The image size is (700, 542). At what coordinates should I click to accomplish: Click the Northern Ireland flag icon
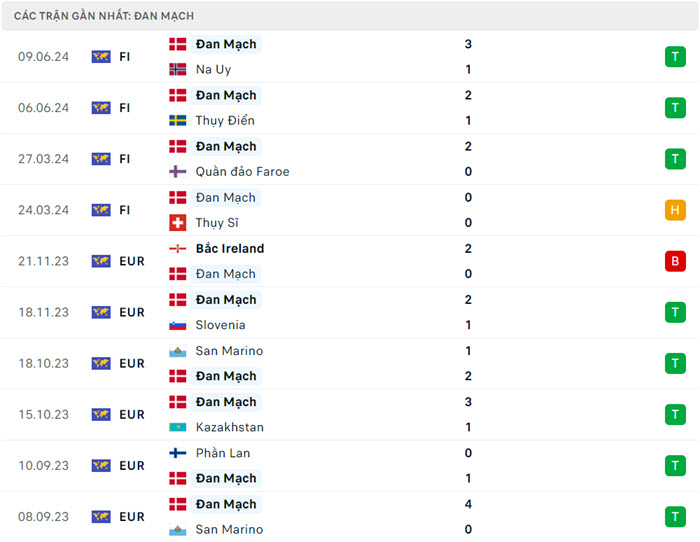[178, 249]
